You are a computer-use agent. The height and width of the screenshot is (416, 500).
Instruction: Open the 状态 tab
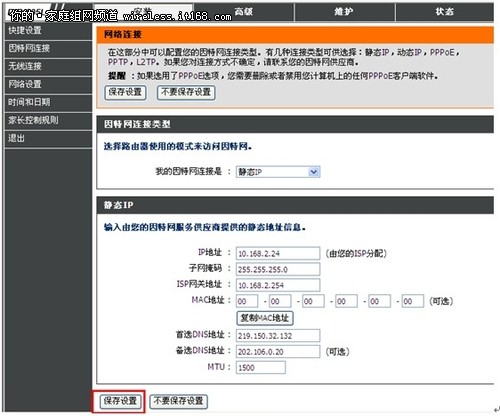[x=445, y=12]
